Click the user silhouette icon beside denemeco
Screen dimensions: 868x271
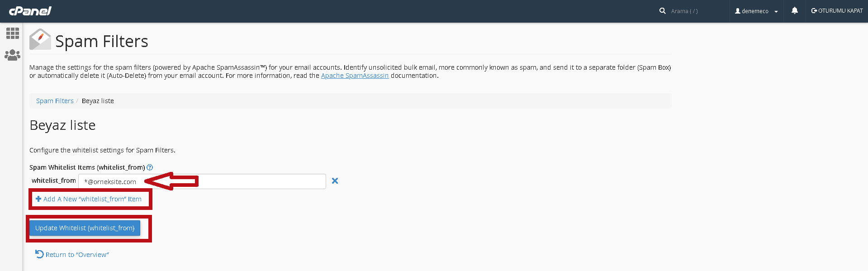coord(738,11)
